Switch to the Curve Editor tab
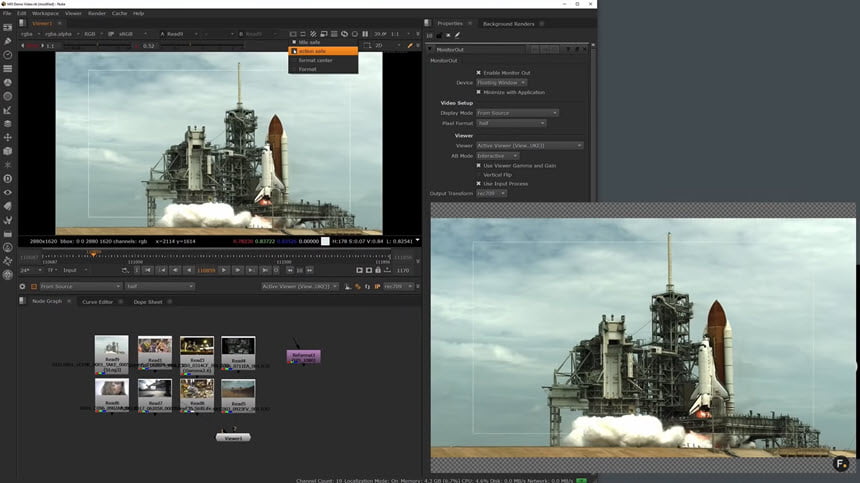The height and width of the screenshot is (483, 860). 98,302
